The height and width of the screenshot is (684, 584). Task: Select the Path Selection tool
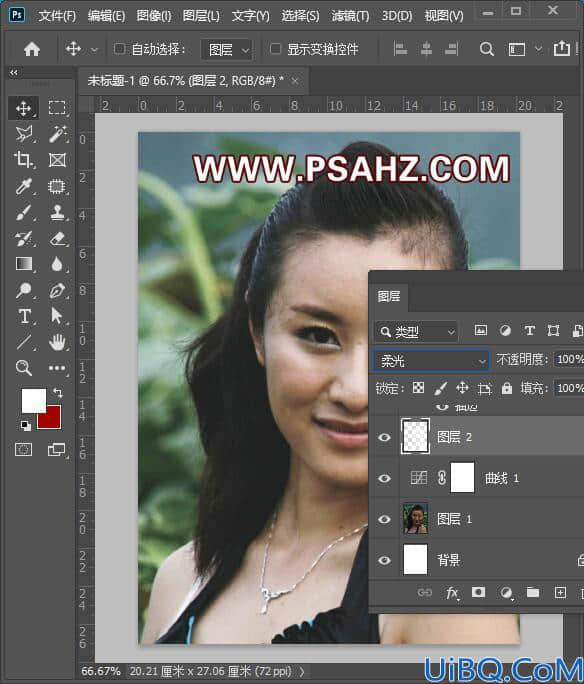[57, 315]
